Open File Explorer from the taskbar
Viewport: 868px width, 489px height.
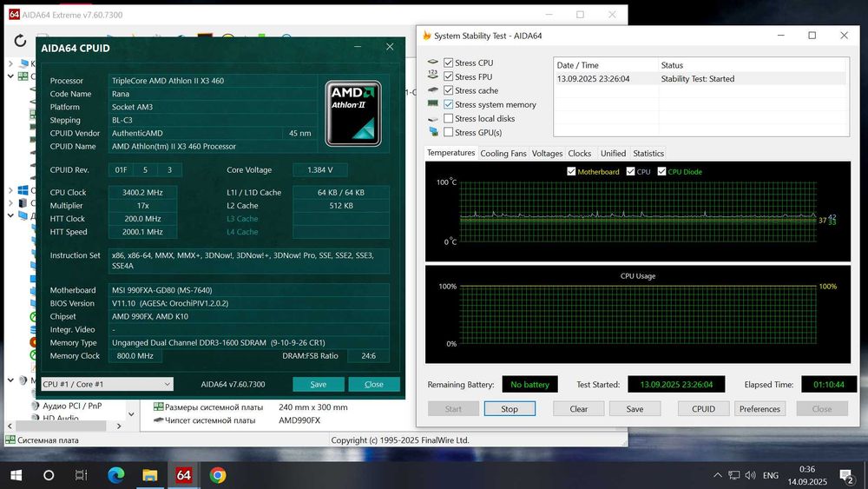click(149, 475)
